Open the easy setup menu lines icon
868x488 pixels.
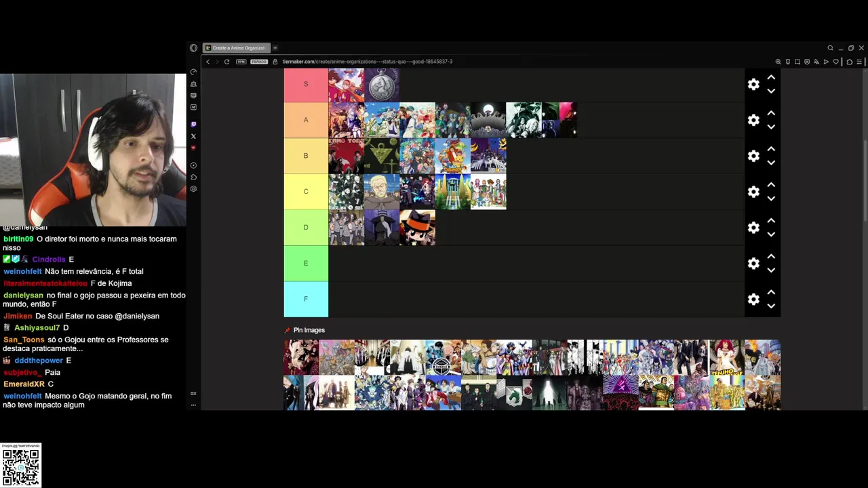tap(859, 62)
